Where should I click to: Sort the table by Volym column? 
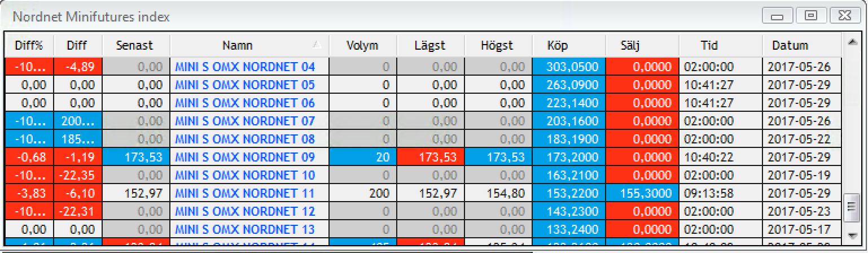tap(362, 46)
